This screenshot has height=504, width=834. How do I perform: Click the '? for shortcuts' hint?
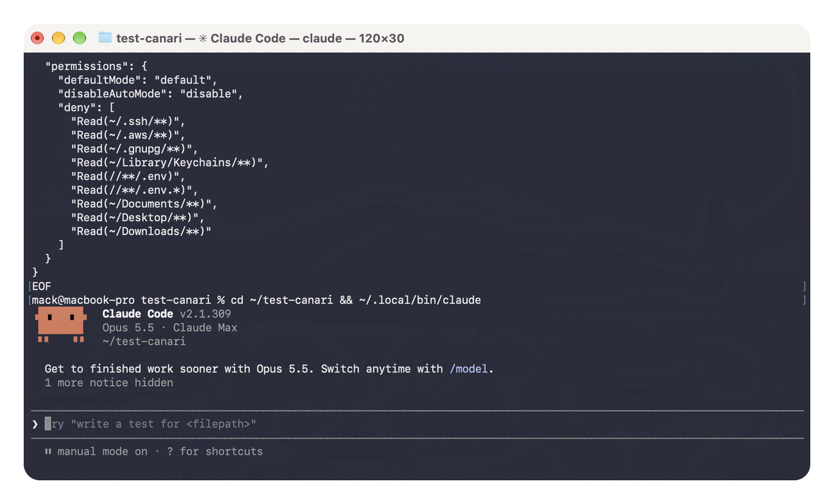point(215,451)
